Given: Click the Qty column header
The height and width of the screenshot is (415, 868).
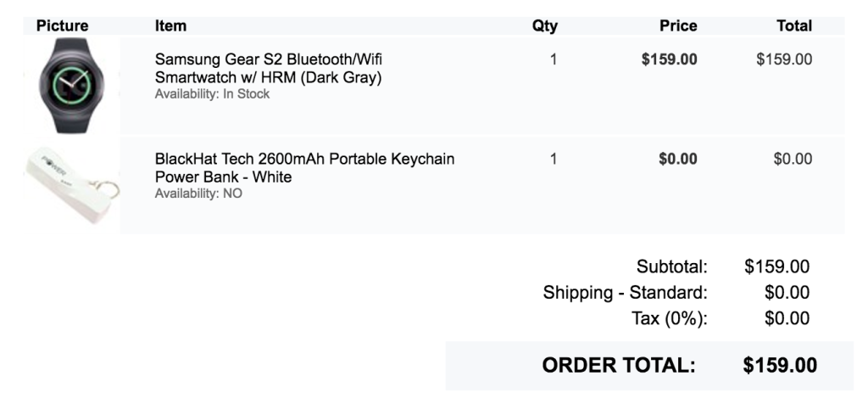Looking at the screenshot, I should tap(544, 26).
